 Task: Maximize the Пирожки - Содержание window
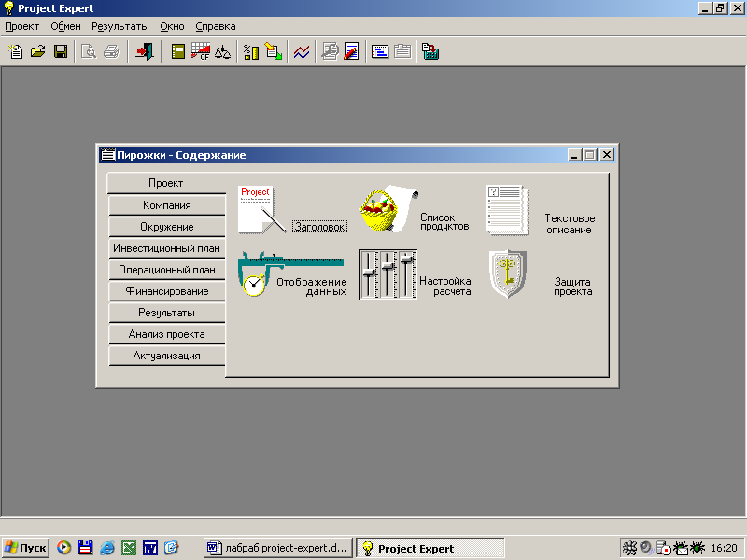590,155
